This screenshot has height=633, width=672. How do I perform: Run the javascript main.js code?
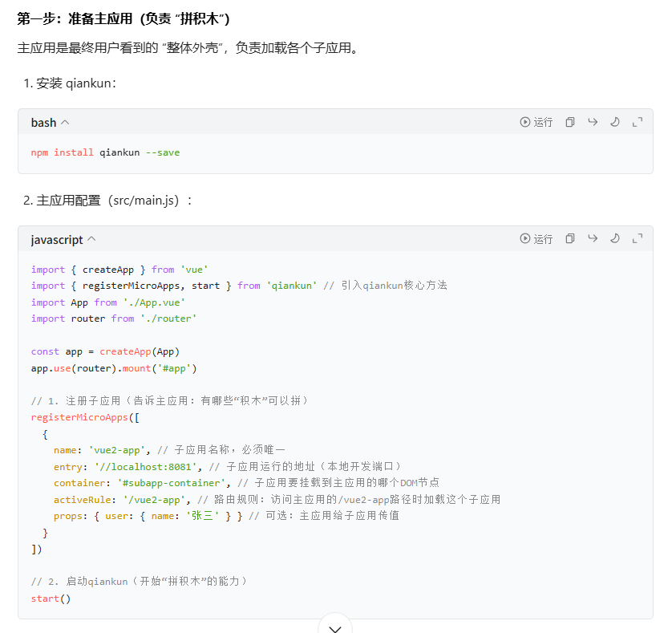536,239
